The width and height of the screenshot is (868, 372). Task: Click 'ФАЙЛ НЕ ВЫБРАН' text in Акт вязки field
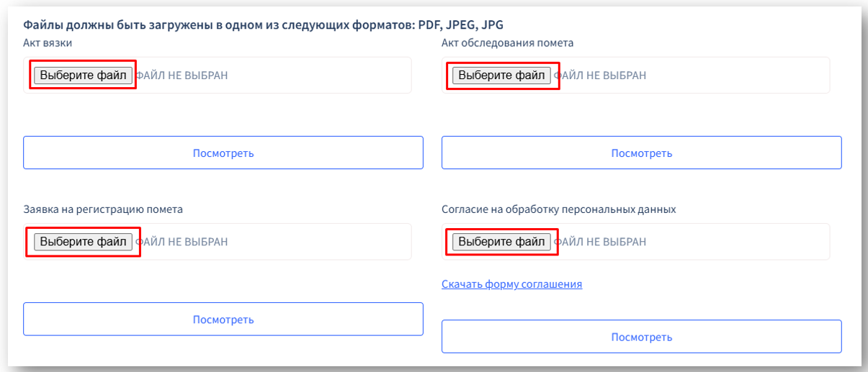click(183, 75)
